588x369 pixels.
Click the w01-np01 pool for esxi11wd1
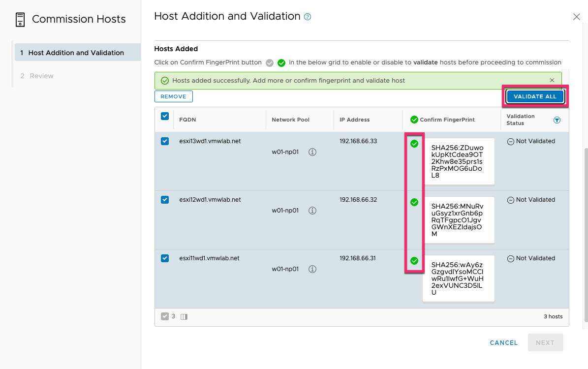coord(285,269)
